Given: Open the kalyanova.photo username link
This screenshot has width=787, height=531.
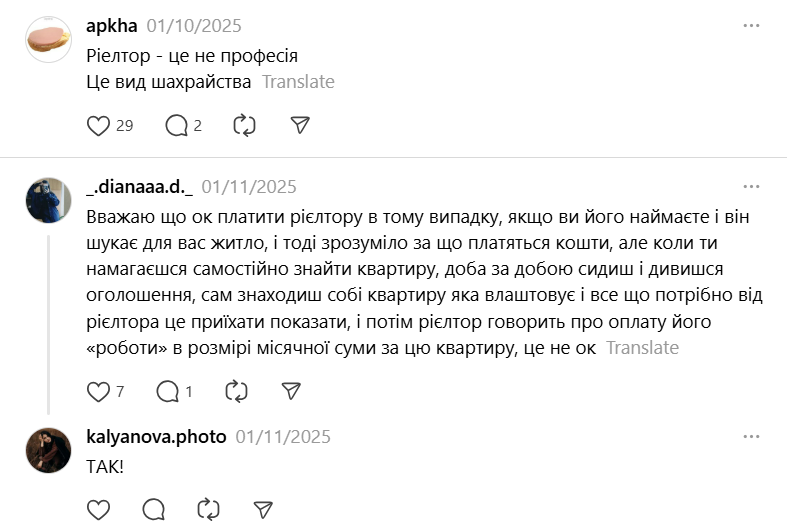Looking at the screenshot, I should pyautogui.click(x=157, y=437).
